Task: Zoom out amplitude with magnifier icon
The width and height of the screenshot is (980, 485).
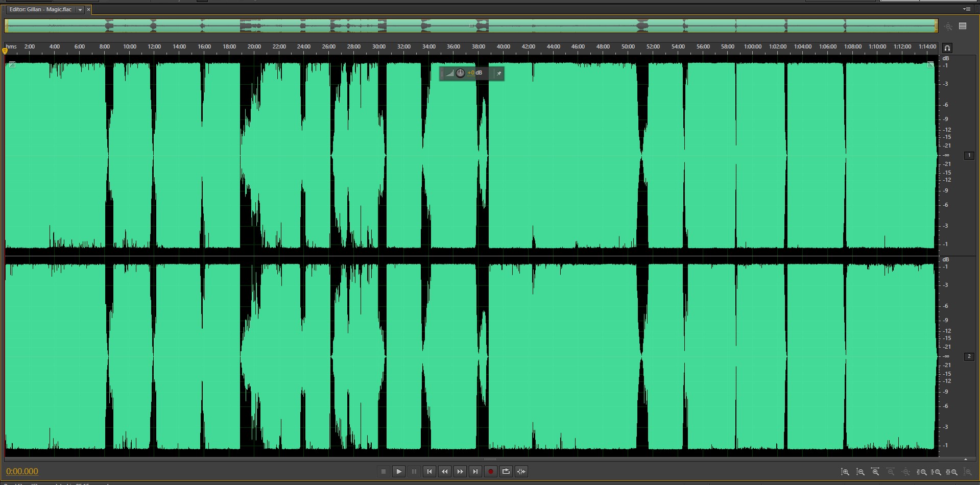Action: click(861, 472)
